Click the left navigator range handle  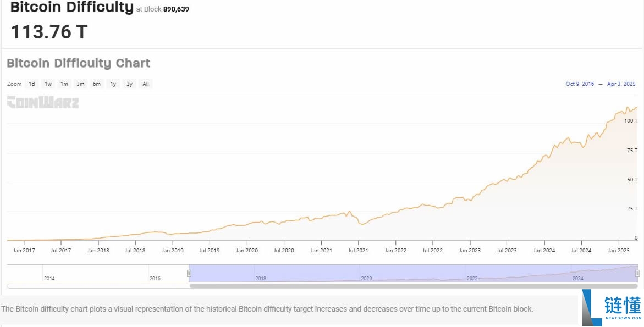tap(189, 273)
